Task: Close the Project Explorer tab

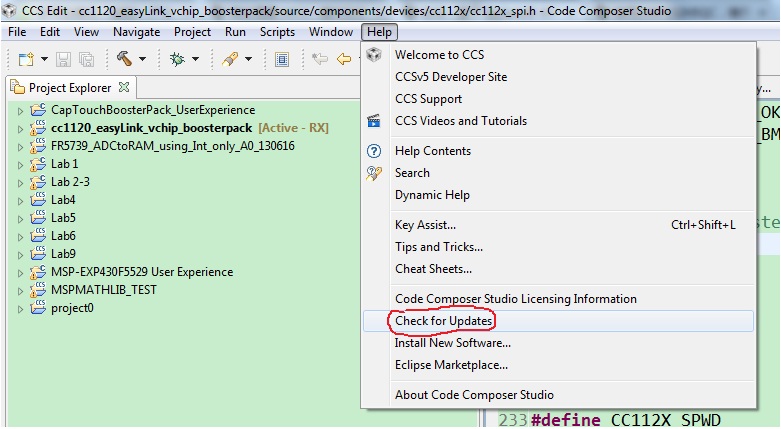Action: tap(124, 87)
